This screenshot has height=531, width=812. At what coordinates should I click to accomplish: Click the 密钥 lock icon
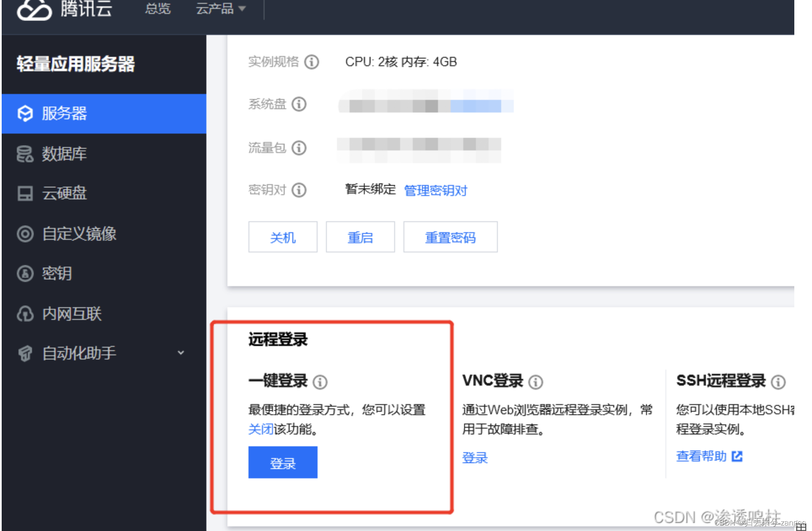[x=25, y=274]
